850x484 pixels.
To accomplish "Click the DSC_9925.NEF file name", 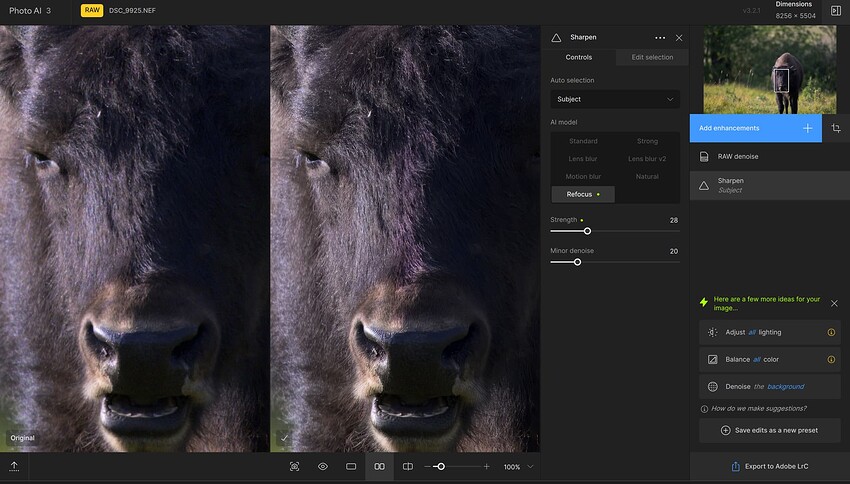I will (x=132, y=10).
